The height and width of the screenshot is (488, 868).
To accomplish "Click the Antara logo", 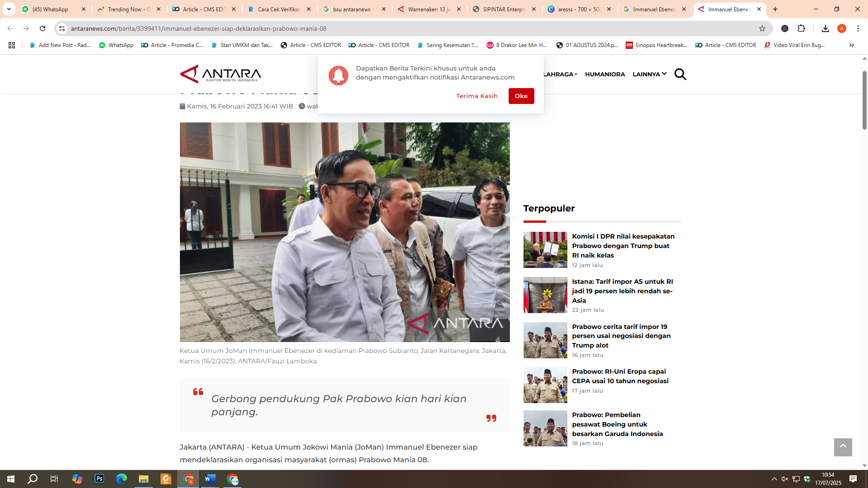I will (221, 74).
